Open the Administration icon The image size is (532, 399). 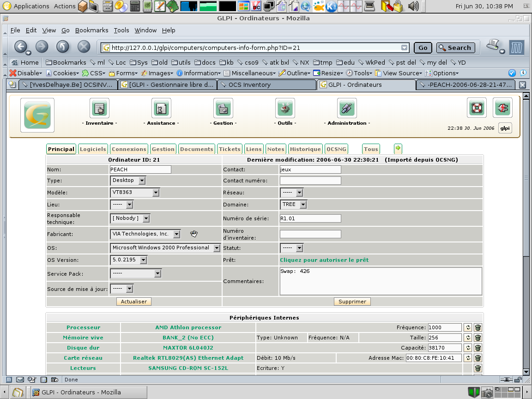pyautogui.click(x=347, y=108)
